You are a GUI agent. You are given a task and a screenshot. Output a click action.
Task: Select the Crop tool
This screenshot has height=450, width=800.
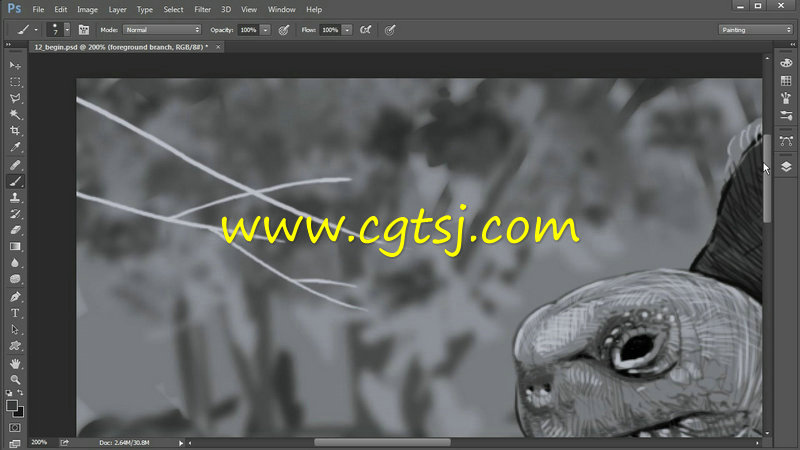[15, 131]
